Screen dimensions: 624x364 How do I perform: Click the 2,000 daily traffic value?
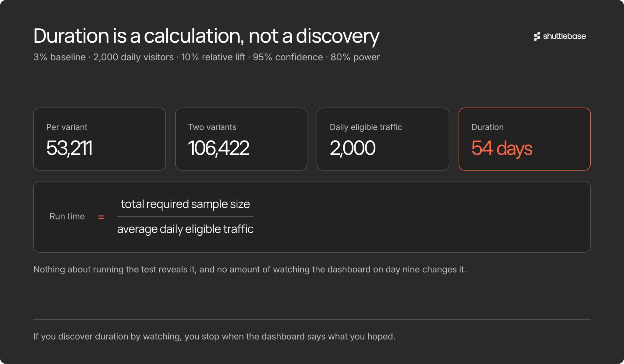[353, 148]
